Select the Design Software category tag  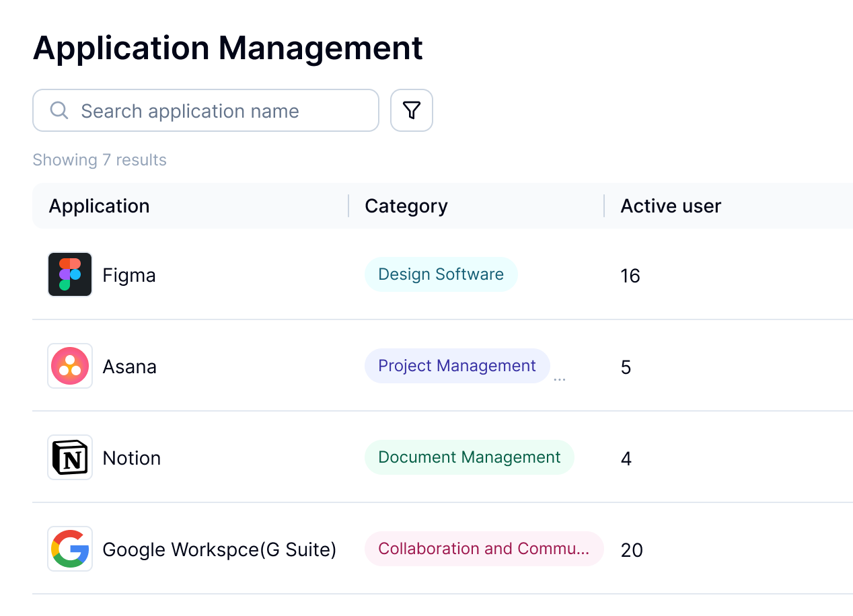(x=441, y=274)
